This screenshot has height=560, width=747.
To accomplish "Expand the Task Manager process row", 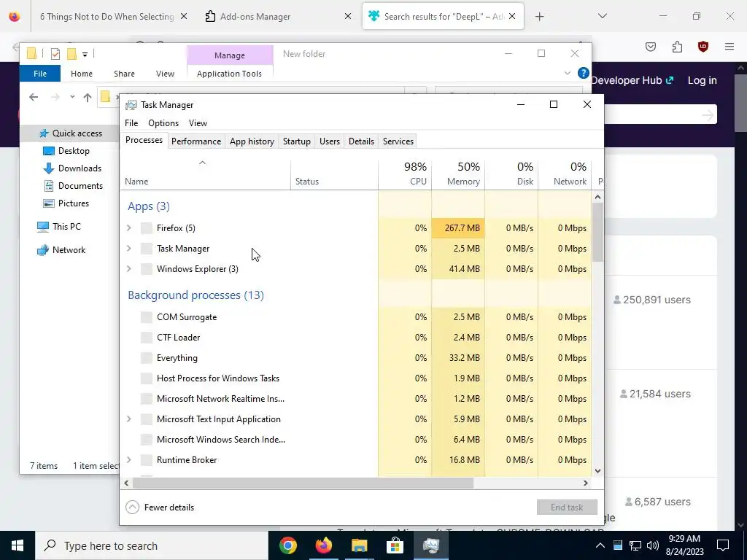I will coord(128,249).
